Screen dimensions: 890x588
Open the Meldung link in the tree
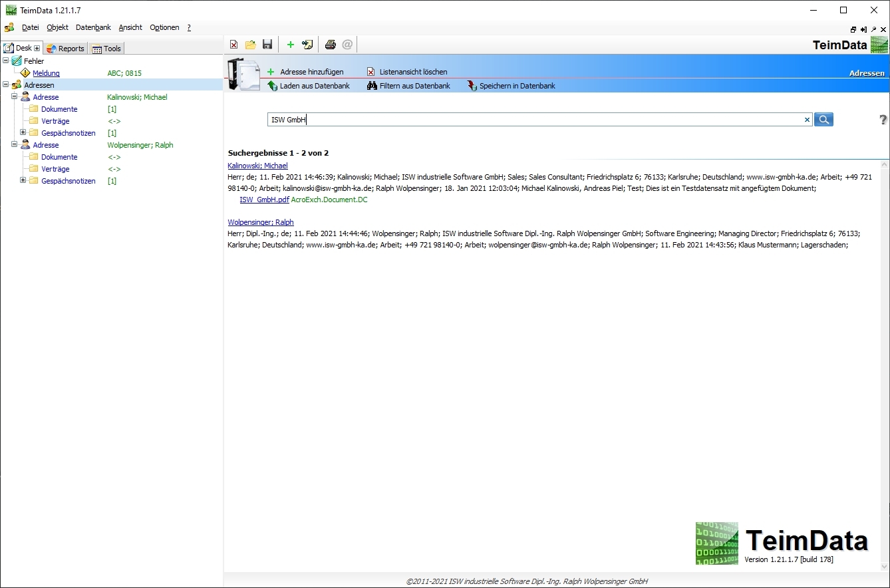[x=47, y=73]
